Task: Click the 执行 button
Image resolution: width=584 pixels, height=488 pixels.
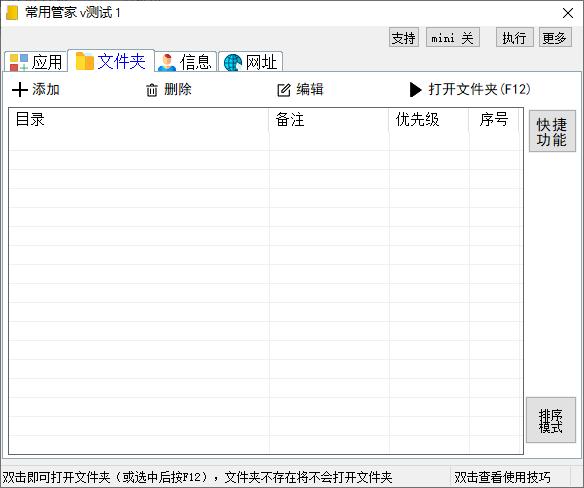Action: (514, 37)
